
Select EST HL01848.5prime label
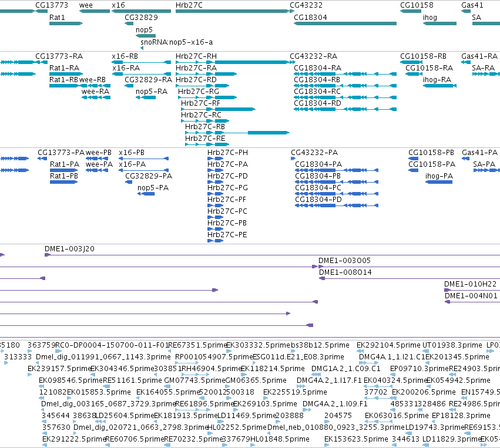280,439
